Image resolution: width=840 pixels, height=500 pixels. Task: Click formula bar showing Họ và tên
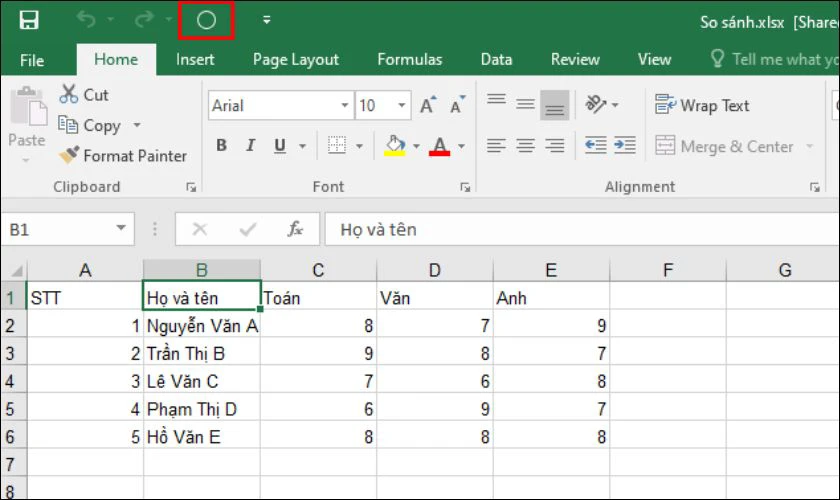tap(582, 229)
